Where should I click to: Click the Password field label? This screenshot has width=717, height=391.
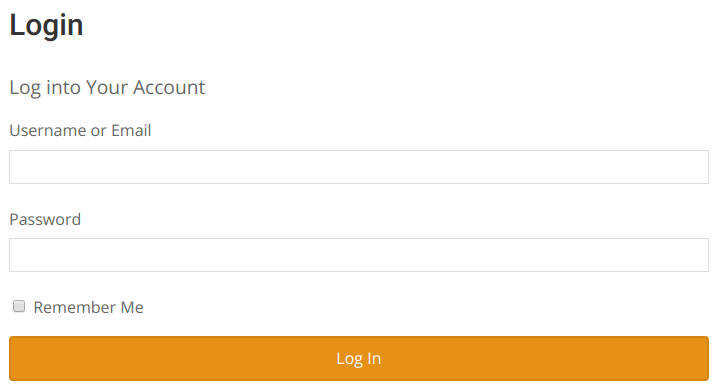pos(45,219)
